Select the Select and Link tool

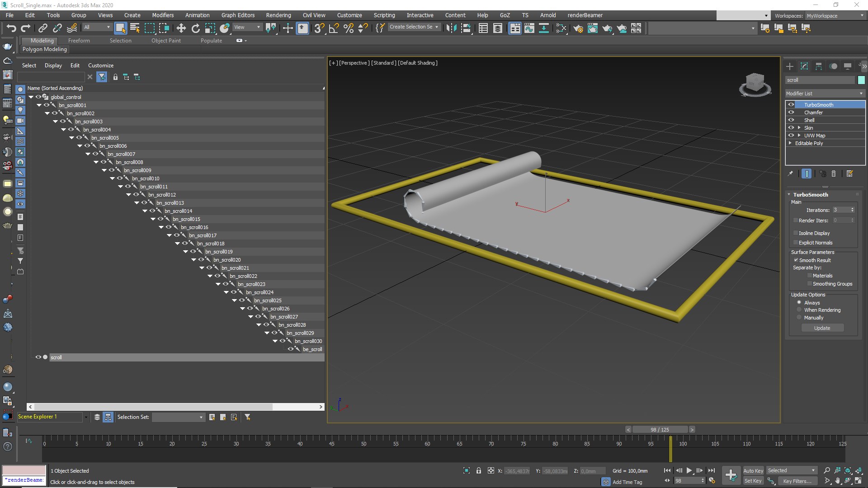(42, 28)
